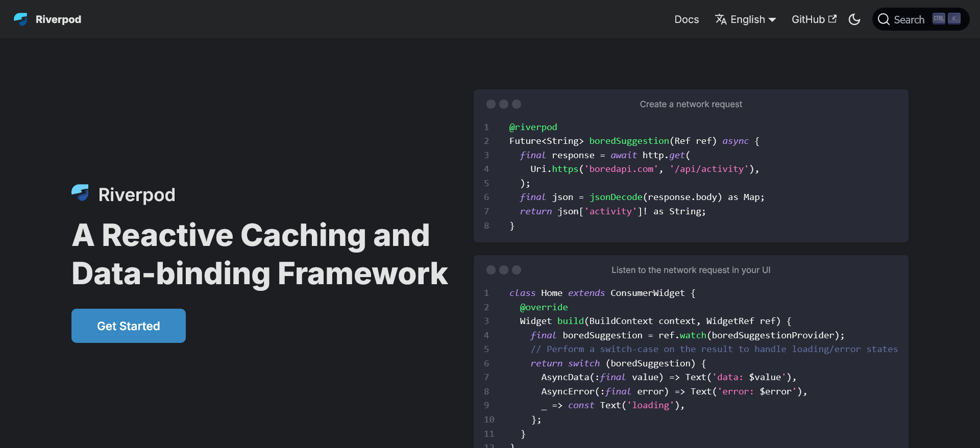Click third dot of 'Listen to the network request' window
The image size is (980, 448).
pyautogui.click(x=517, y=270)
